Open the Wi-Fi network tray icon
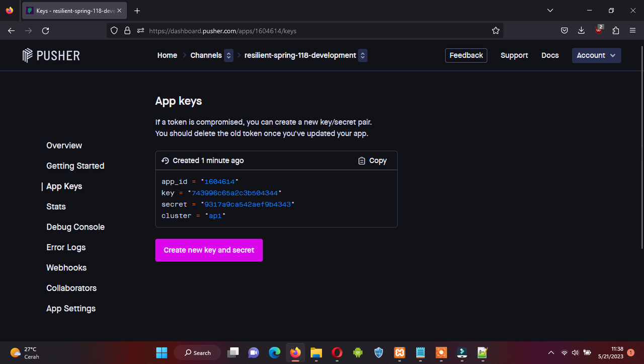 pos(565,352)
